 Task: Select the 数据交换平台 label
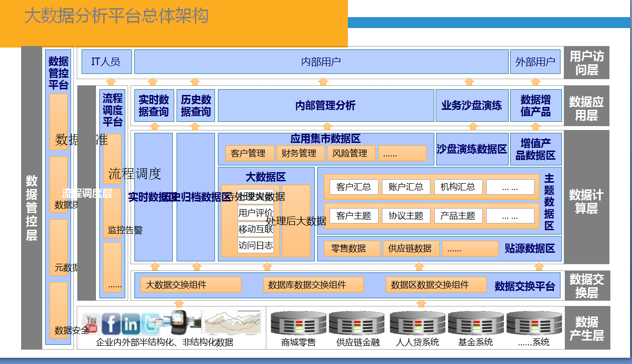(x=525, y=286)
